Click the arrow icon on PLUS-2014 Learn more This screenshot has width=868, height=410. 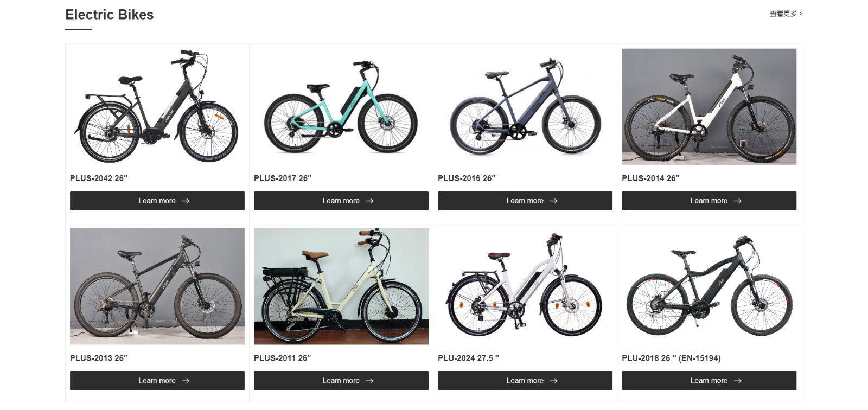point(737,201)
